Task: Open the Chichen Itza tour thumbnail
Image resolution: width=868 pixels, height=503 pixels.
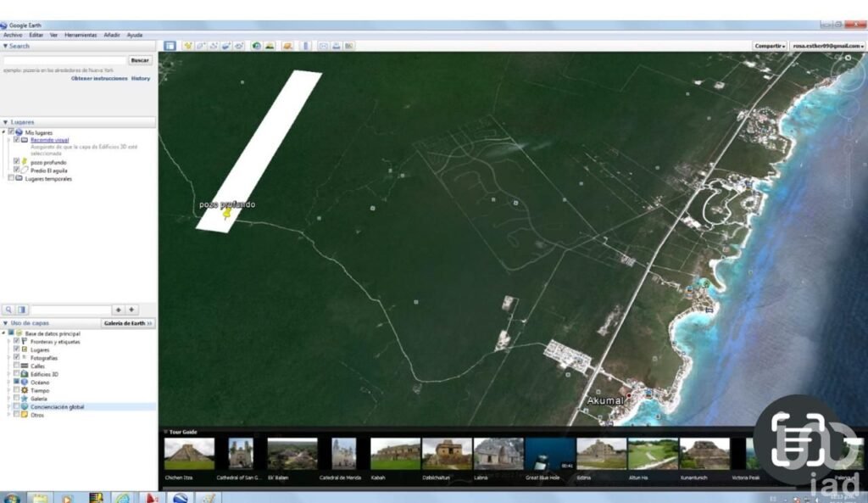Action: (x=189, y=454)
